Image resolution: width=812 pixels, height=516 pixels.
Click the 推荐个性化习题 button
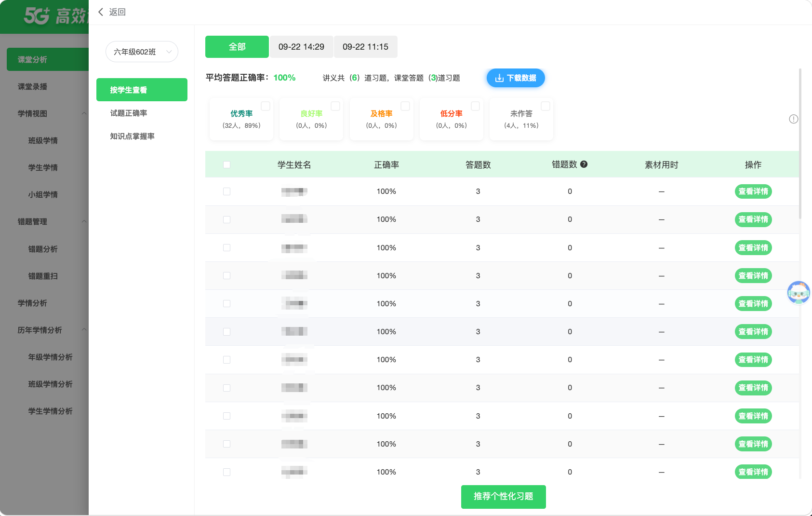(x=504, y=497)
